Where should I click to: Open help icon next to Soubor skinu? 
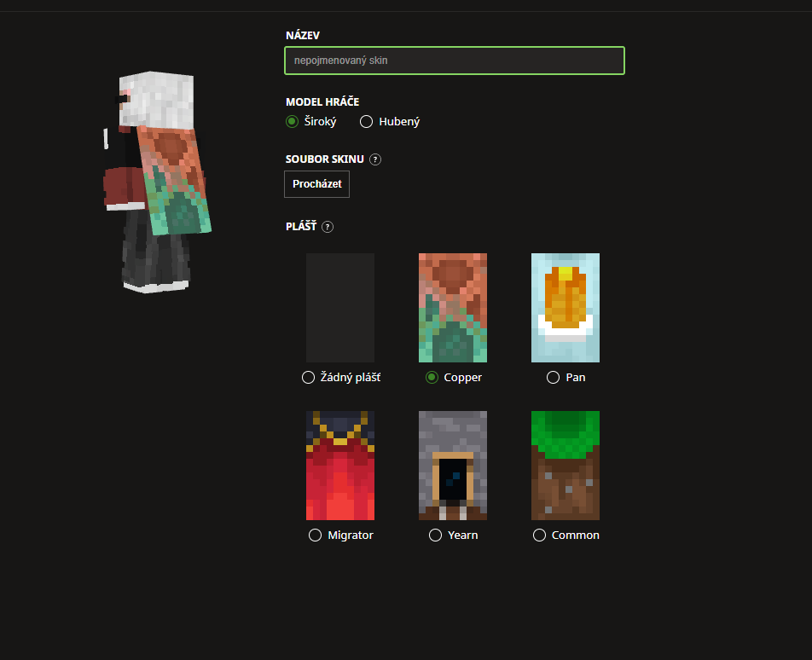point(375,159)
